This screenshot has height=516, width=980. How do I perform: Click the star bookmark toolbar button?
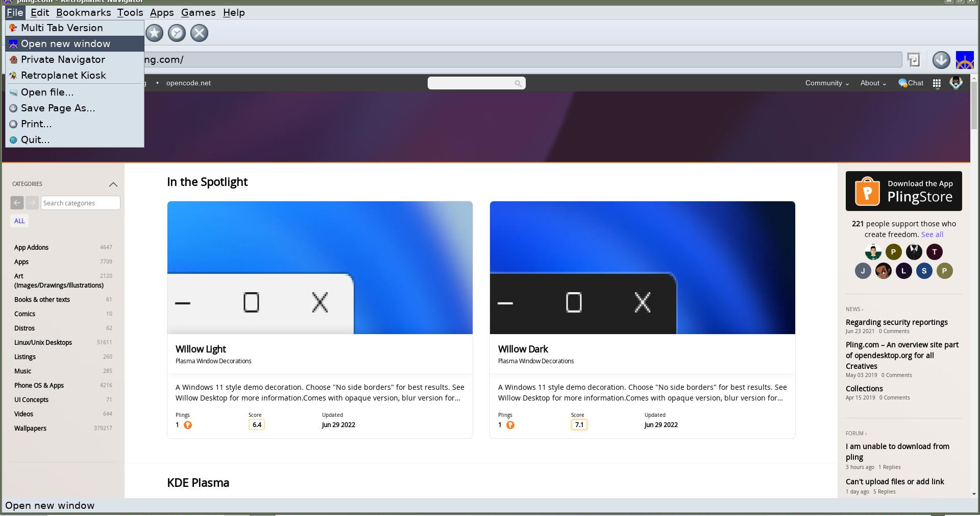click(x=155, y=33)
